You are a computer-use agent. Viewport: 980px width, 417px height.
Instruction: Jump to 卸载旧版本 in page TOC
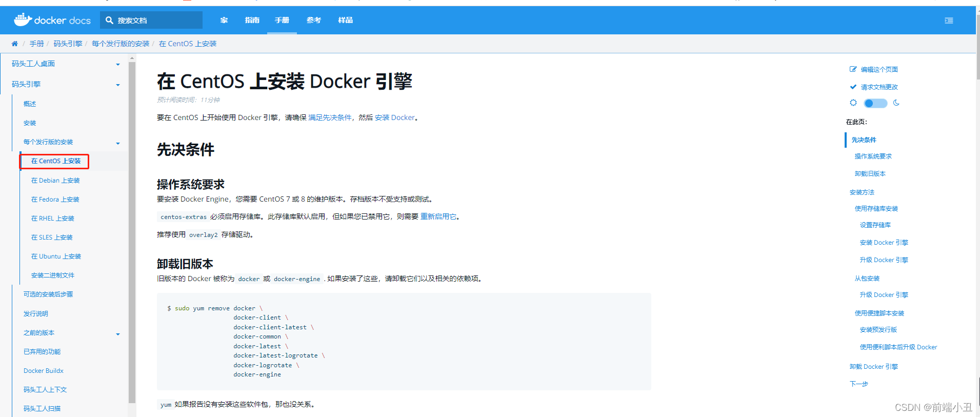(x=870, y=174)
